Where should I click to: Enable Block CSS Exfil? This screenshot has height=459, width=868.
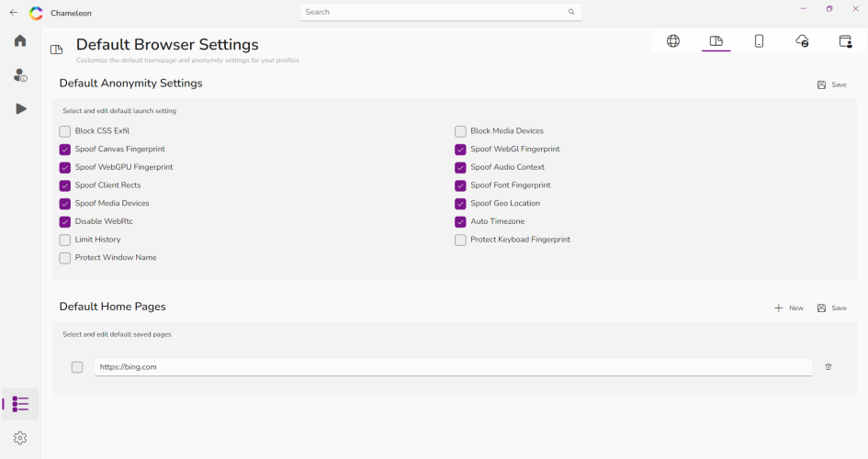65,131
